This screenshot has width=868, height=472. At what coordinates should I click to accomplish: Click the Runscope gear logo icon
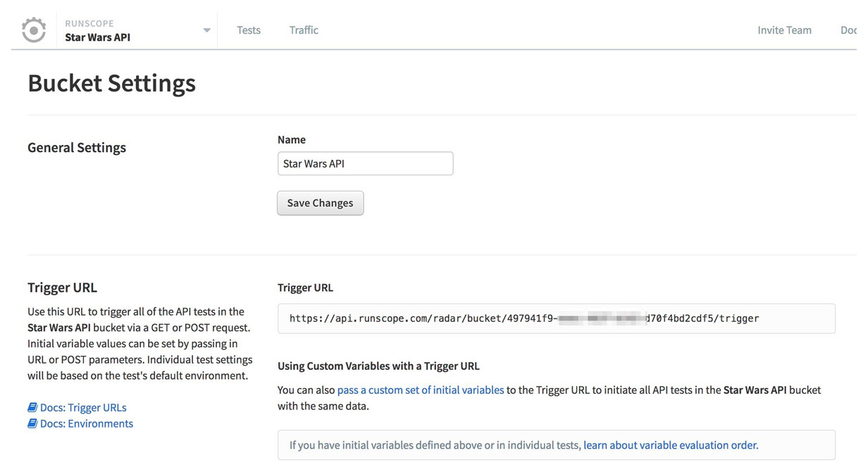[x=34, y=30]
